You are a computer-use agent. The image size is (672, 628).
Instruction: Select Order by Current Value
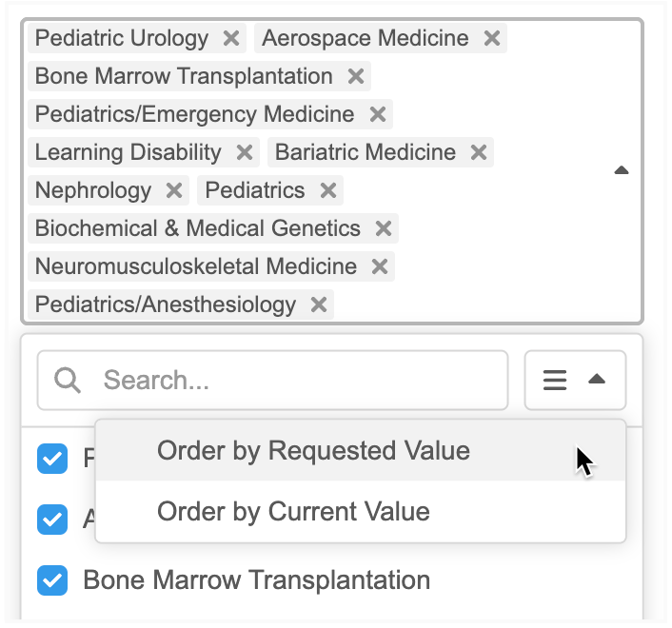click(x=293, y=511)
